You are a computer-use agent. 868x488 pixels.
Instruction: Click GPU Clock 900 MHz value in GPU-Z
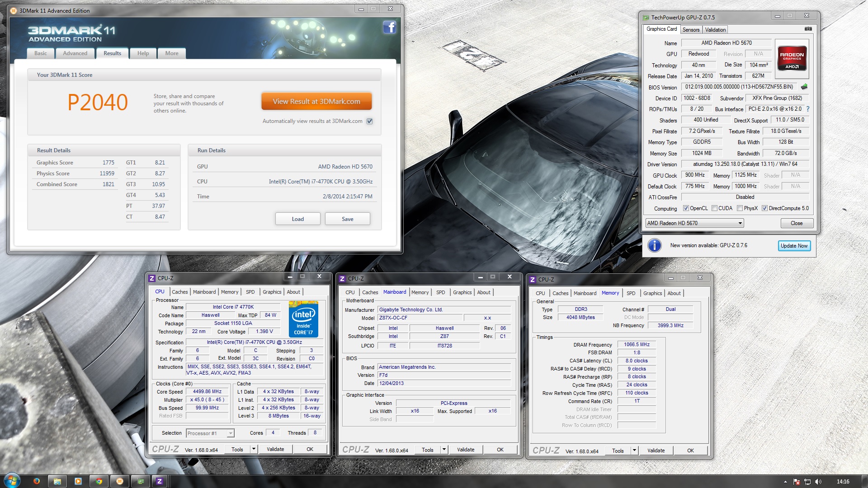694,175
